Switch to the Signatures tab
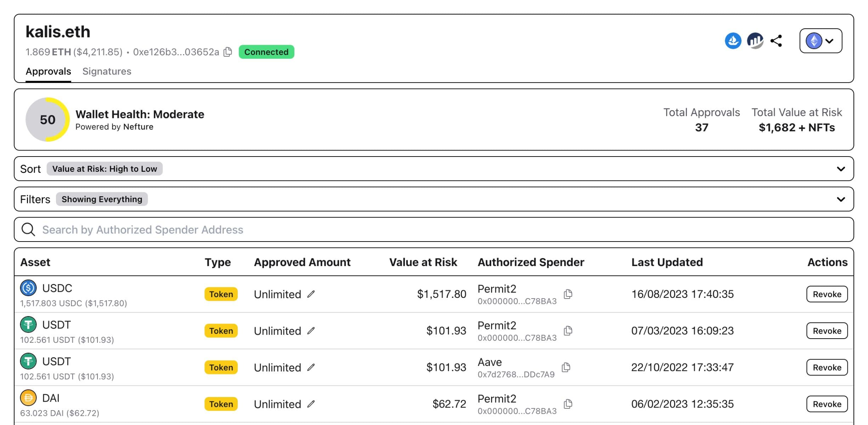The height and width of the screenshot is (425, 868). point(106,71)
